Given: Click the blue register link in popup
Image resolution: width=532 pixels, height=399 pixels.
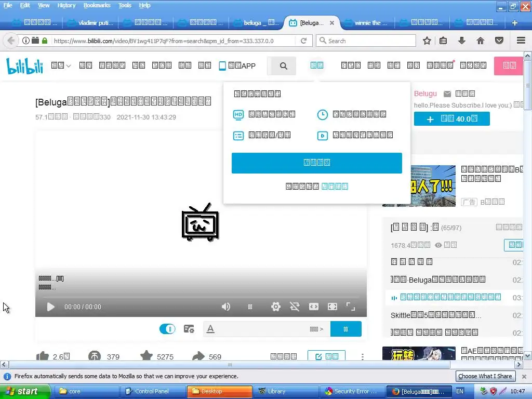Looking at the screenshot, I should 335,187.
